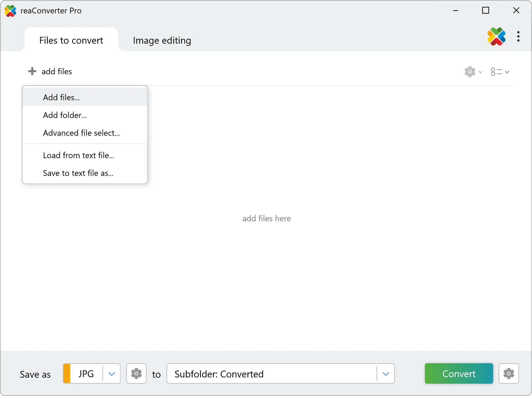
Task: Choose Save to text file as option
Action: pyautogui.click(x=78, y=173)
